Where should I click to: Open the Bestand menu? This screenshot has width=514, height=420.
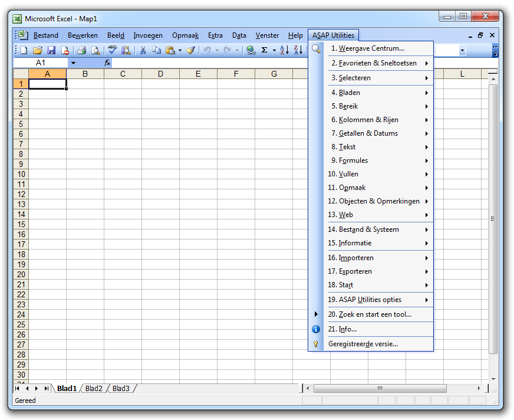click(x=46, y=35)
